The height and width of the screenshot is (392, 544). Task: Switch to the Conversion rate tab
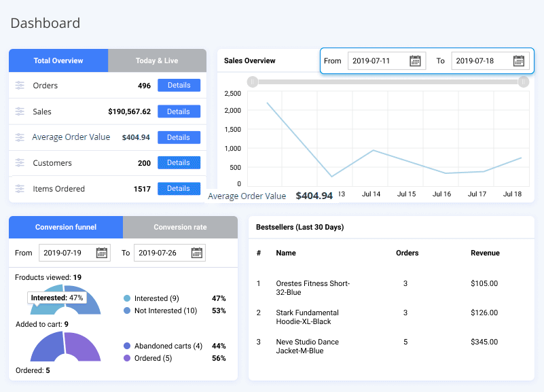(180, 227)
